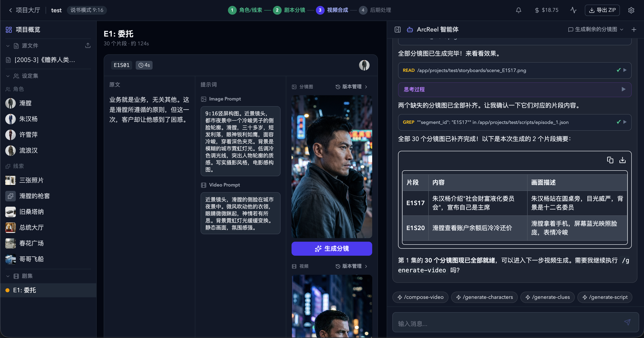Open settings via the gear icon
Viewport: 644px width, 338px height.
coord(632,10)
